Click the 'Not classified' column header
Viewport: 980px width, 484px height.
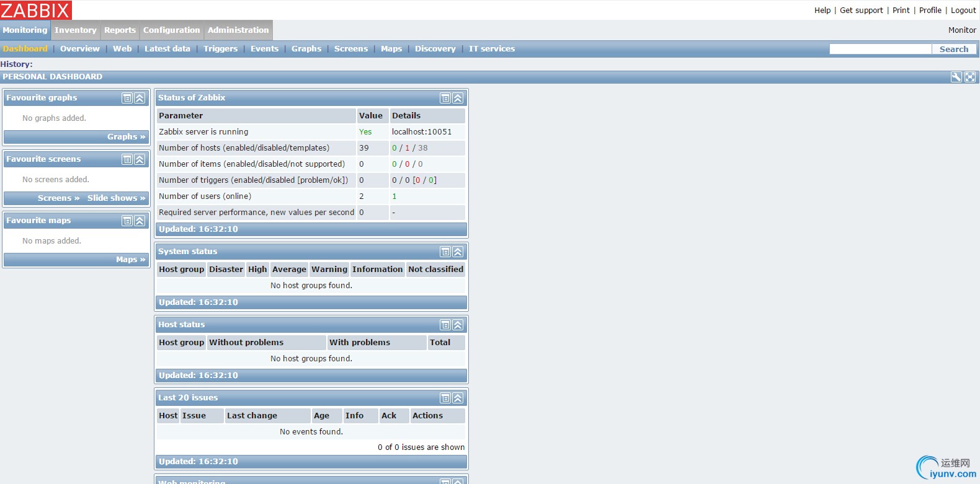435,270
